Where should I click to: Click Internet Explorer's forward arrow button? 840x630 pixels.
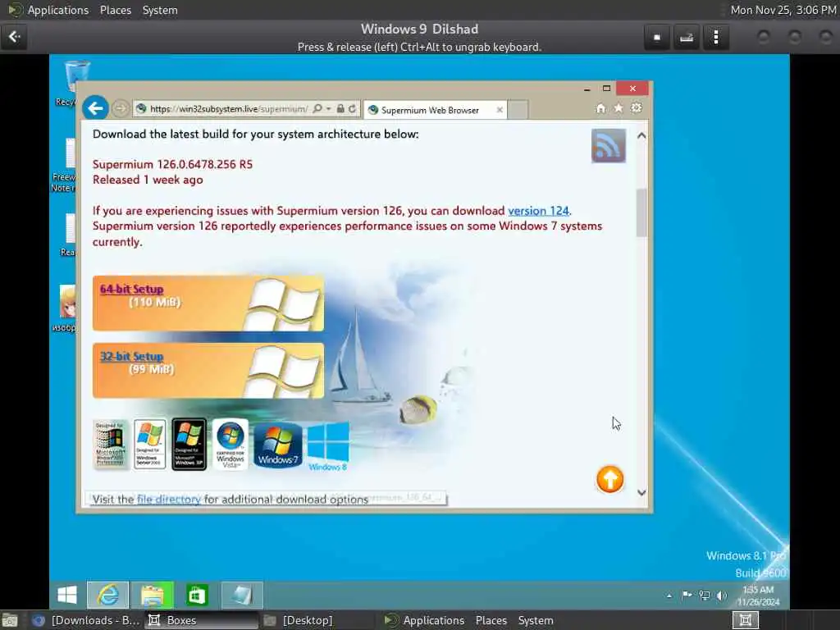[x=121, y=109]
